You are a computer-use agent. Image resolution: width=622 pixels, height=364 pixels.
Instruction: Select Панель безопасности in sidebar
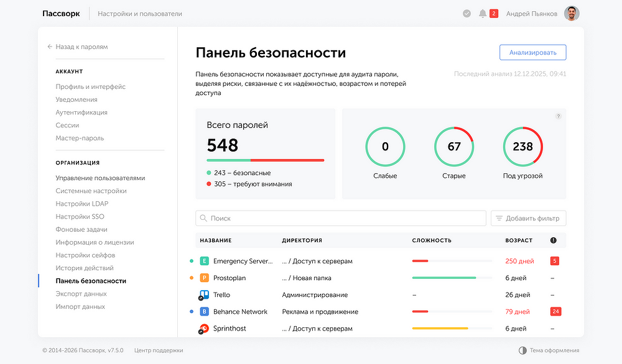(91, 281)
